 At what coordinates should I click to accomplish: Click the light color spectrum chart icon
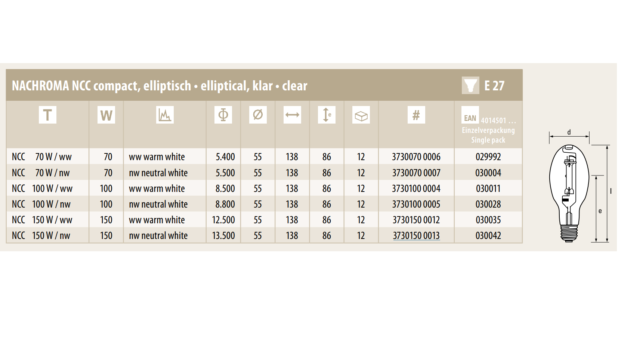click(x=165, y=115)
